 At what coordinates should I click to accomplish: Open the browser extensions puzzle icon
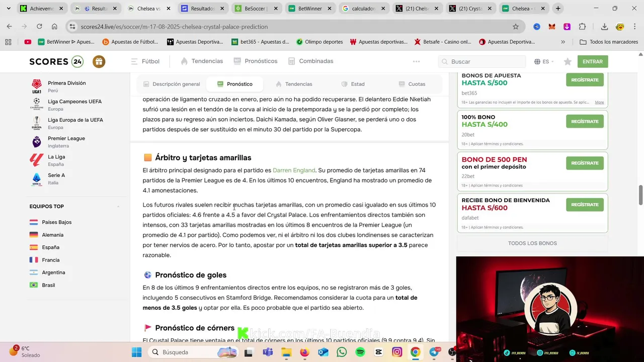click(582, 27)
